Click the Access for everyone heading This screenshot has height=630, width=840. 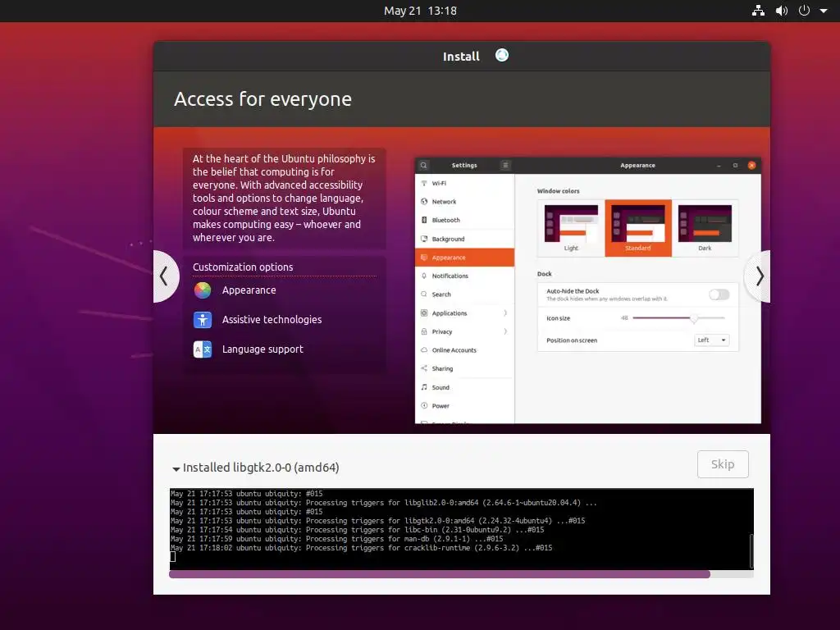click(262, 99)
